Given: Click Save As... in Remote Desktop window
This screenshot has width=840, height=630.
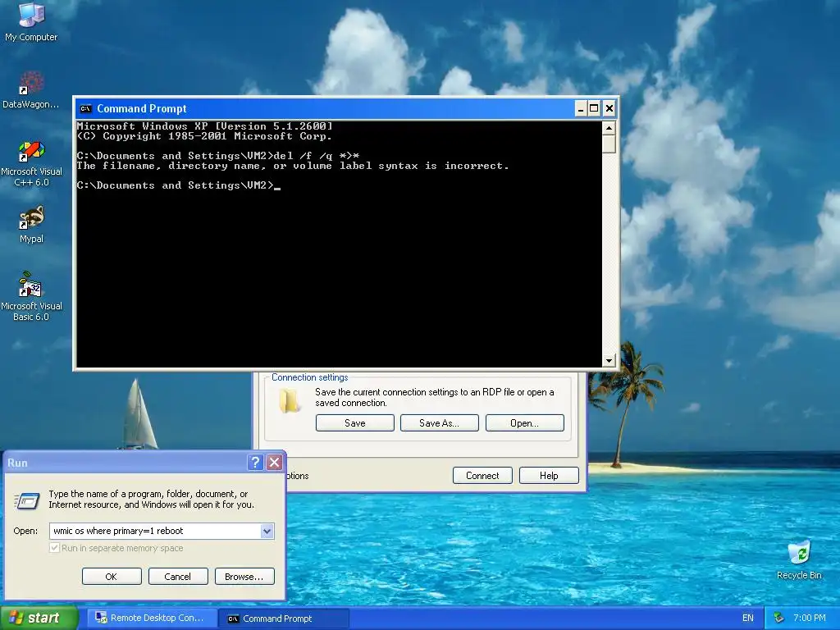Looking at the screenshot, I should tap(440, 422).
